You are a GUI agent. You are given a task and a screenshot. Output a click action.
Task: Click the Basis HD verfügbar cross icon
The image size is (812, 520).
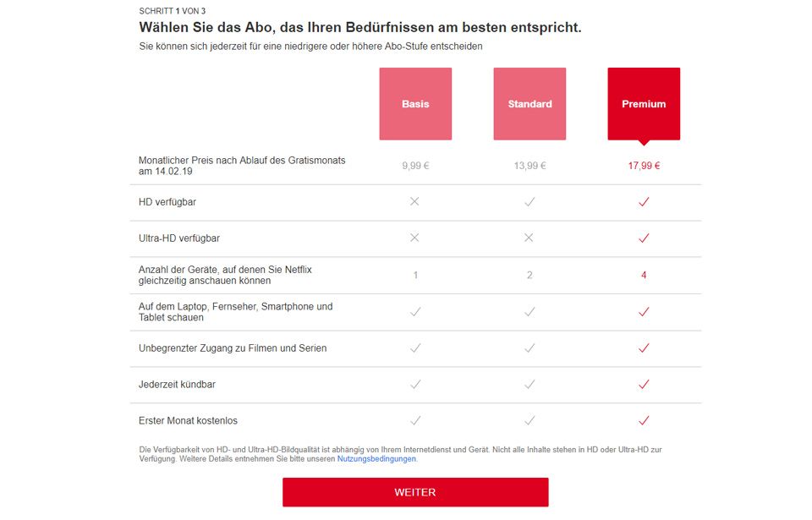coord(414,202)
